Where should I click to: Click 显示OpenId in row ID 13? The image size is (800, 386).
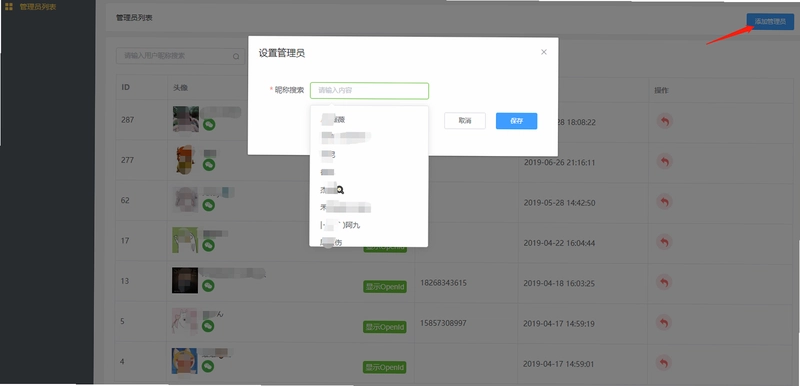(385, 287)
